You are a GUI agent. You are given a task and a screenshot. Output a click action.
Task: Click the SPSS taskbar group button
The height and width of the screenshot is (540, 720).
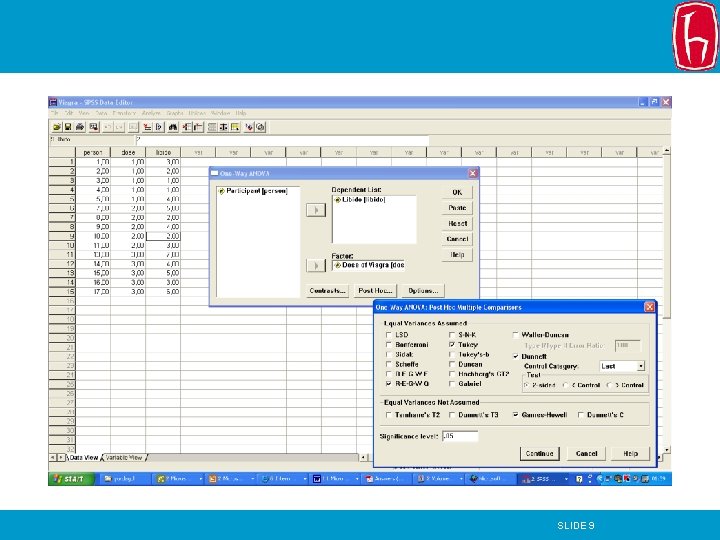pos(544,479)
